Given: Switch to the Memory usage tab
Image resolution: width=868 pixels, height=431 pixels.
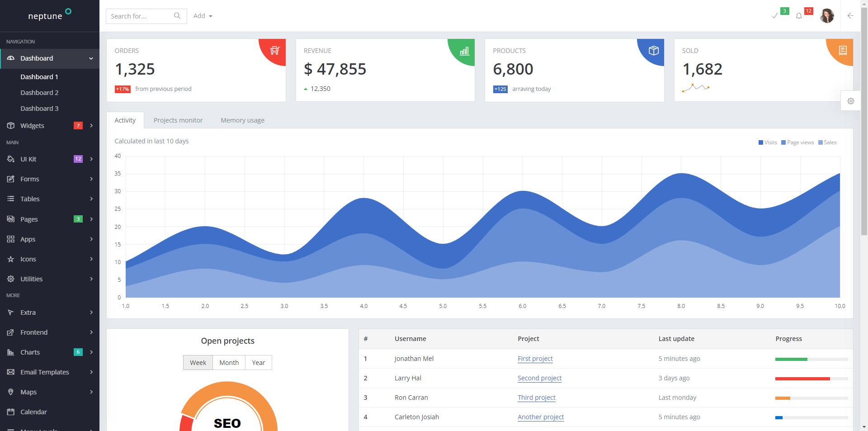Looking at the screenshot, I should click(x=243, y=120).
